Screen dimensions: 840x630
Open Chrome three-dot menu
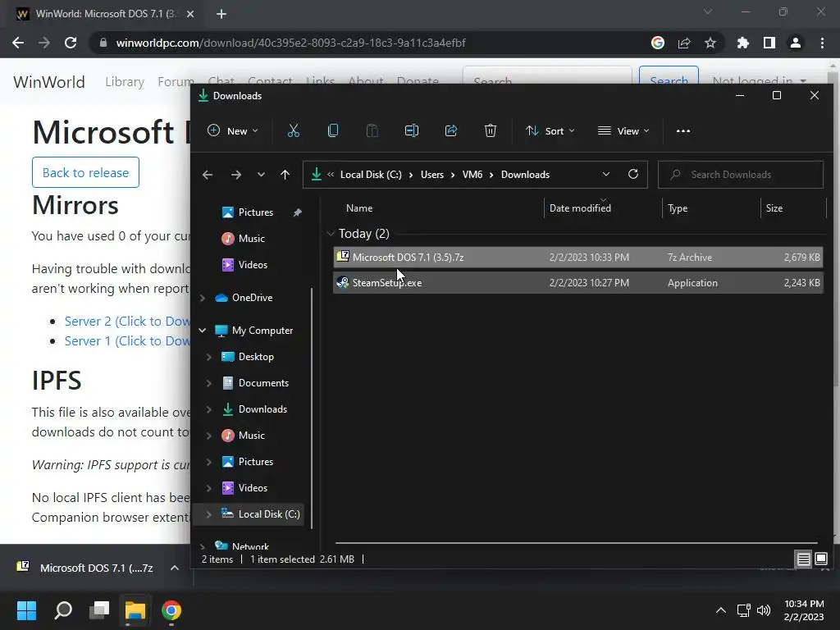point(822,43)
